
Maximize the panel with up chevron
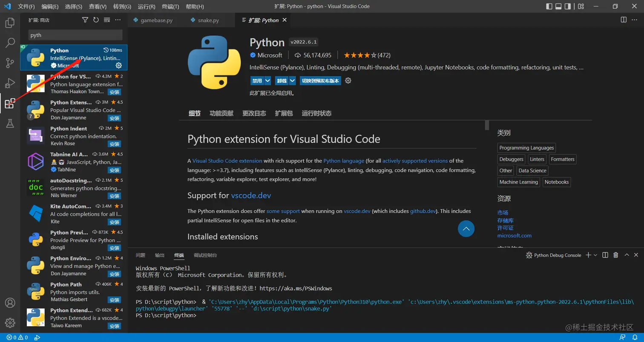(x=627, y=255)
